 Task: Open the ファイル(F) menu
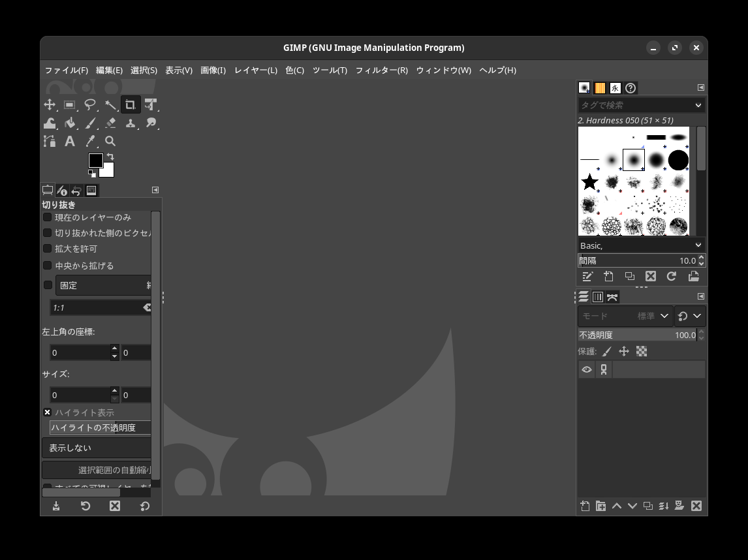click(x=67, y=70)
